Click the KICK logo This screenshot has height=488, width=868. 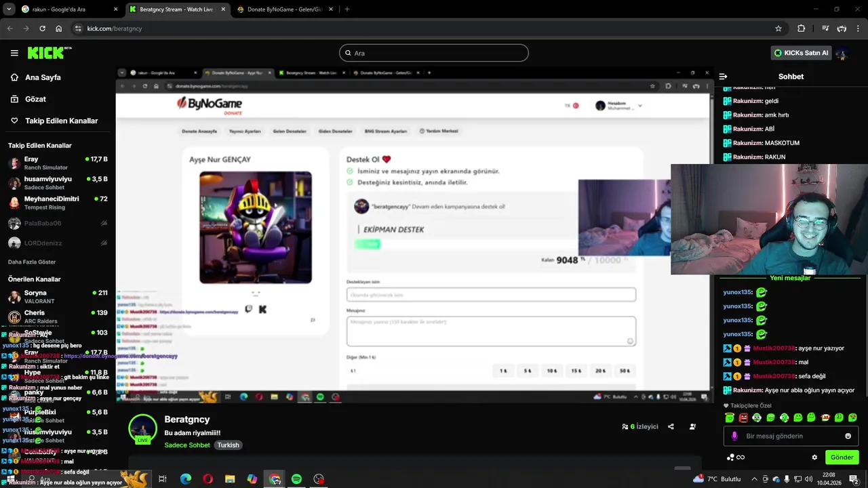[x=49, y=53]
